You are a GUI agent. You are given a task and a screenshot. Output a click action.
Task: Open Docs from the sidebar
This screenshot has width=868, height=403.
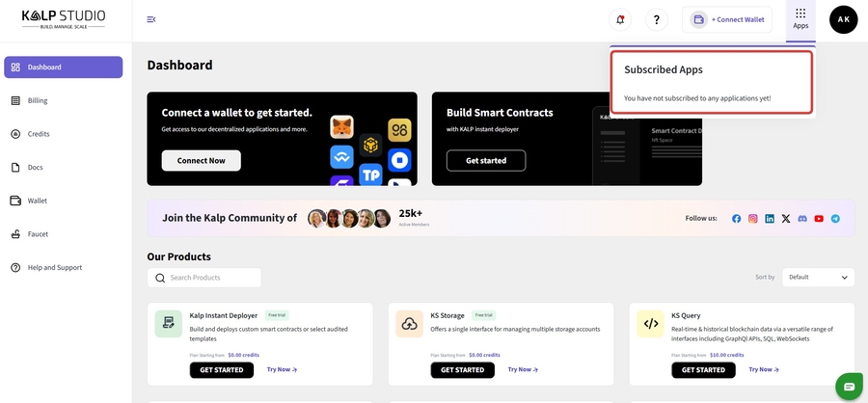click(x=35, y=168)
